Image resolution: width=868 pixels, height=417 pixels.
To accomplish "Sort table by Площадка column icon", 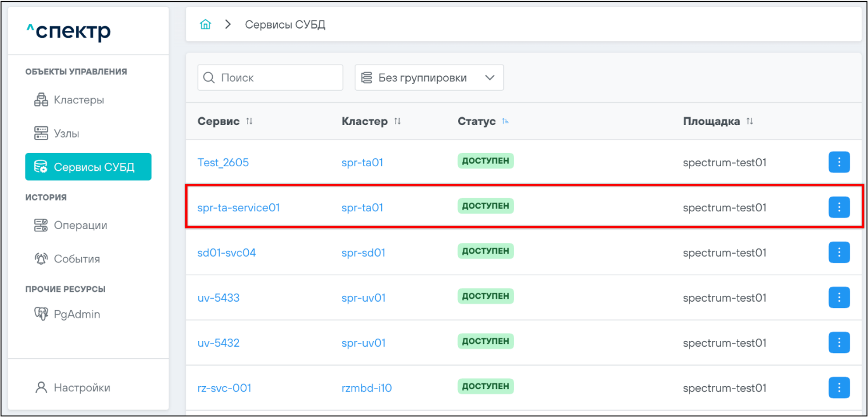I will (x=750, y=122).
